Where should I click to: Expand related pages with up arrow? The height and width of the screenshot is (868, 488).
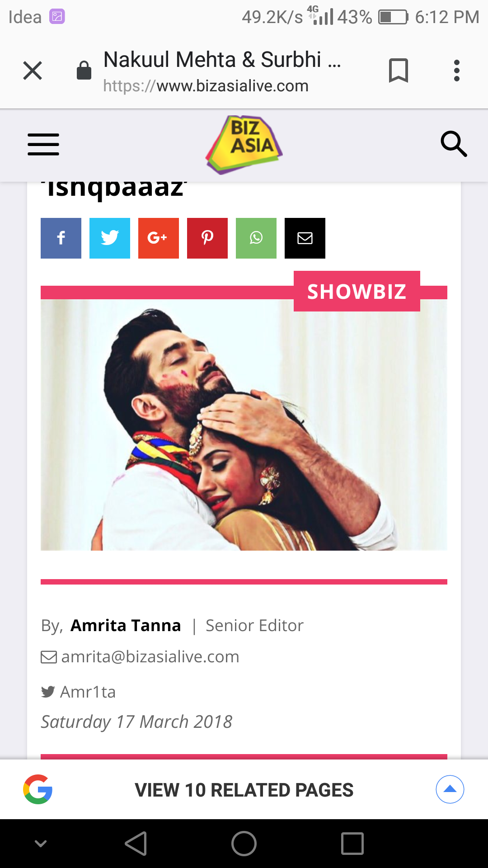point(450,789)
